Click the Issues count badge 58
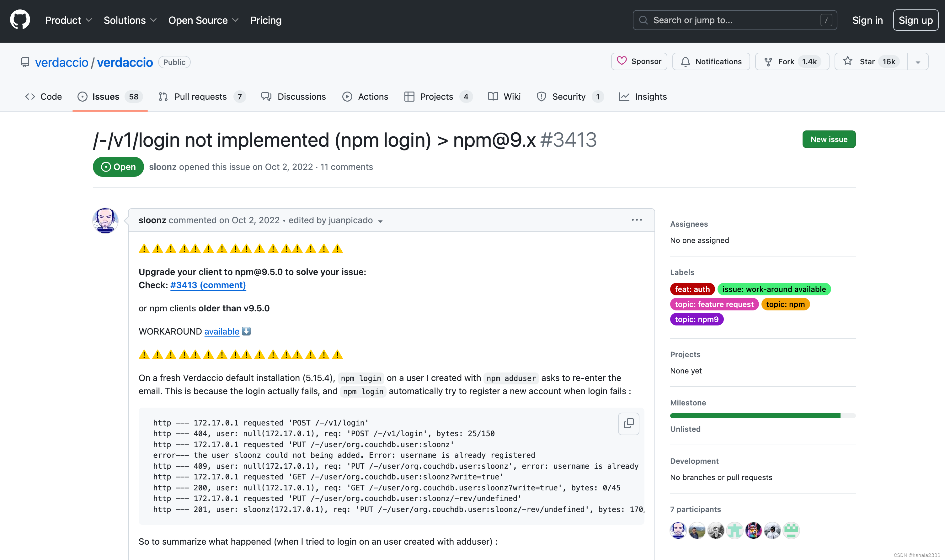The image size is (945, 560). [x=134, y=97]
